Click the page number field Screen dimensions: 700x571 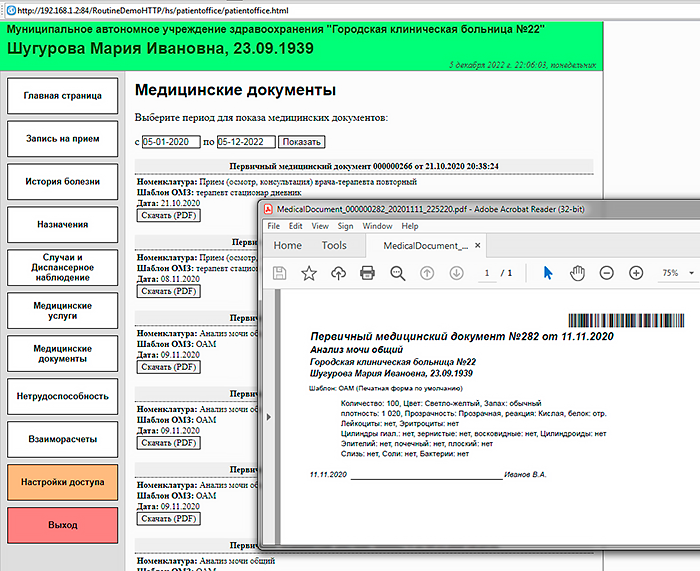pos(487,273)
